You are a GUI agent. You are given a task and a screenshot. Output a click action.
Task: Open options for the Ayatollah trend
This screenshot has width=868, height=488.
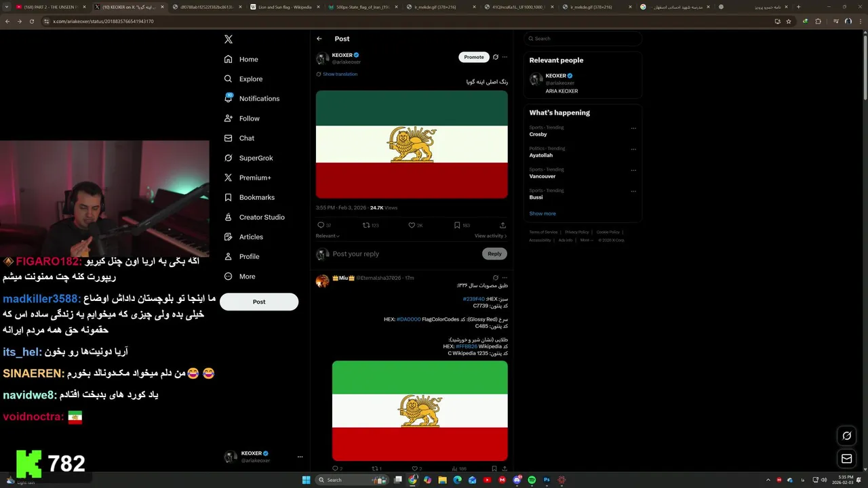(633, 149)
